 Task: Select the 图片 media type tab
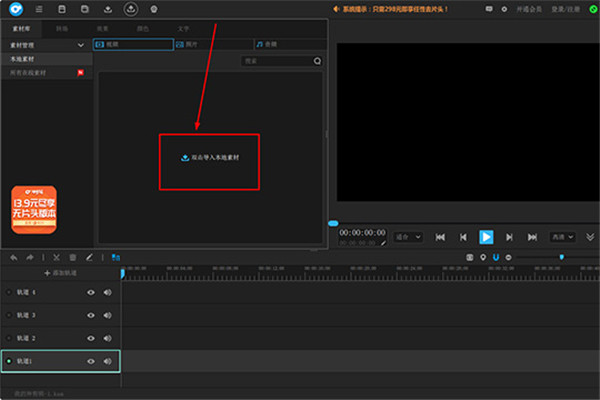(x=192, y=45)
